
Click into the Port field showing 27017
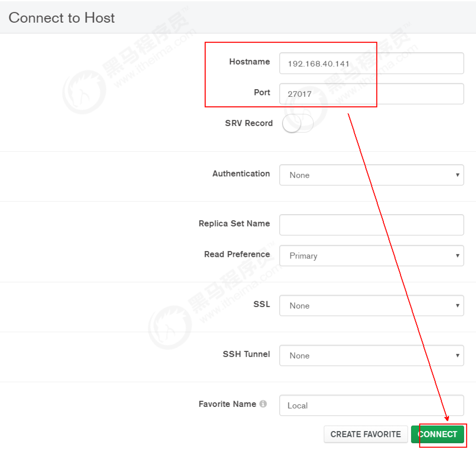point(371,94)
